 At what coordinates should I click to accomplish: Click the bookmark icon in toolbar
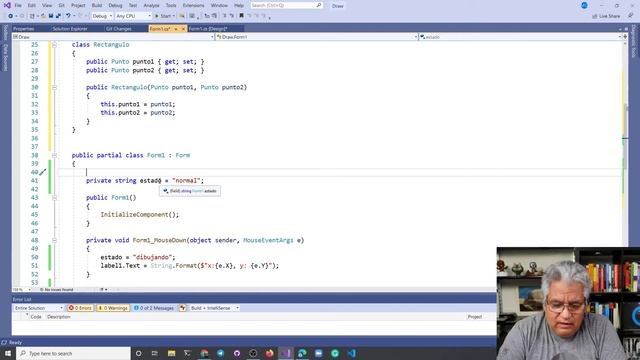click(241, 16)
